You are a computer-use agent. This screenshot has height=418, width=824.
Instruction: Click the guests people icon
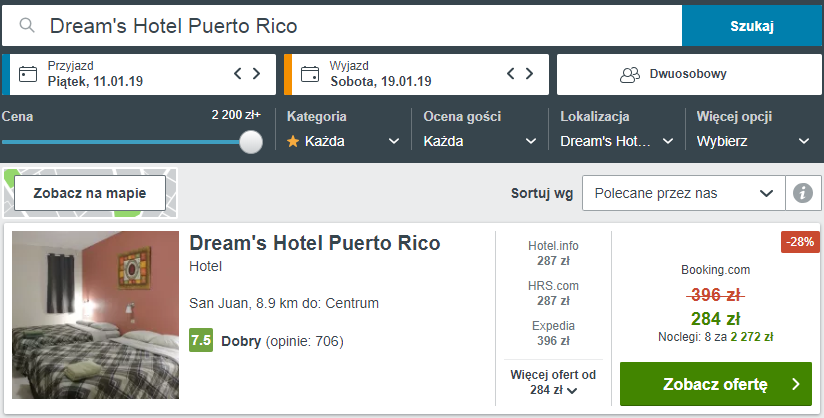tap(629, 74)
